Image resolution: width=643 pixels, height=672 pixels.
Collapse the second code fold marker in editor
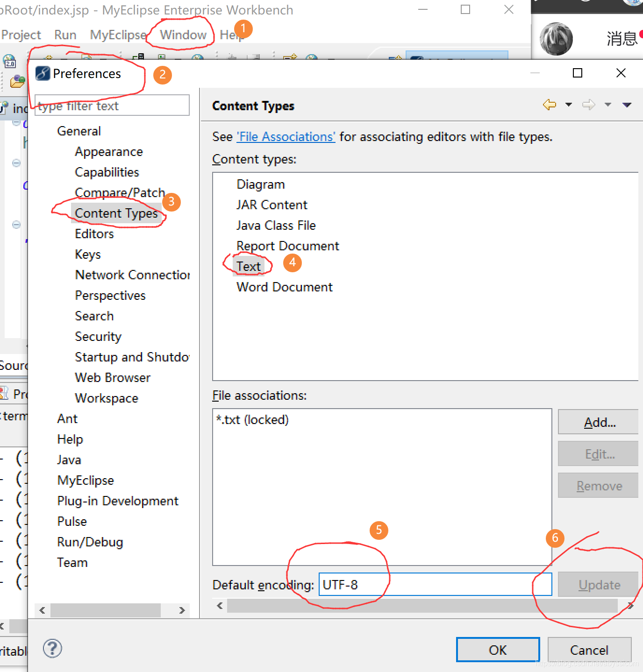coord(16,163)
